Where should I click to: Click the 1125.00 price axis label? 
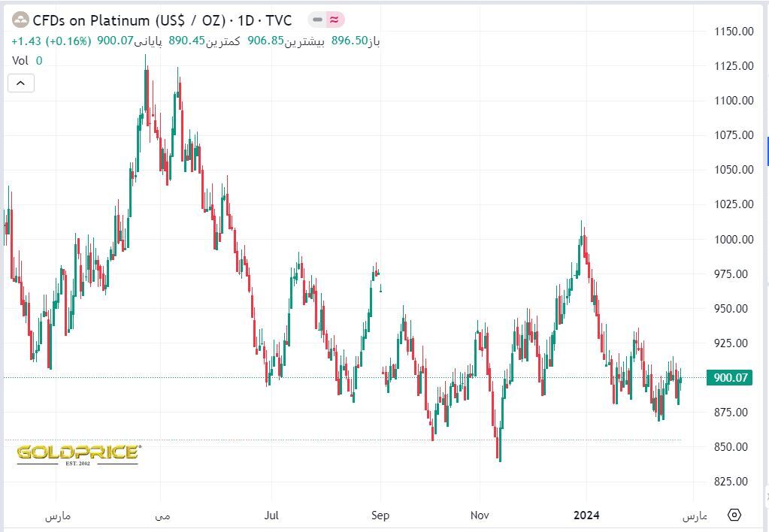coord(734,65)
